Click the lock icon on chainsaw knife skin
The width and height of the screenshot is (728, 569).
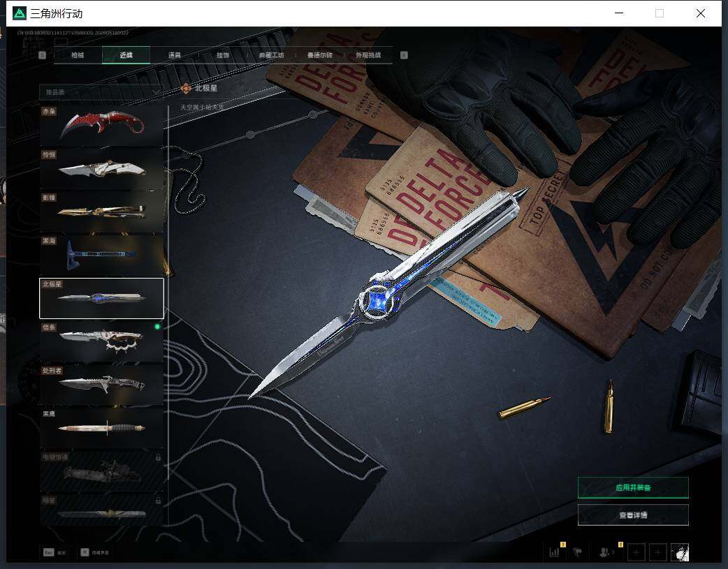158,457
